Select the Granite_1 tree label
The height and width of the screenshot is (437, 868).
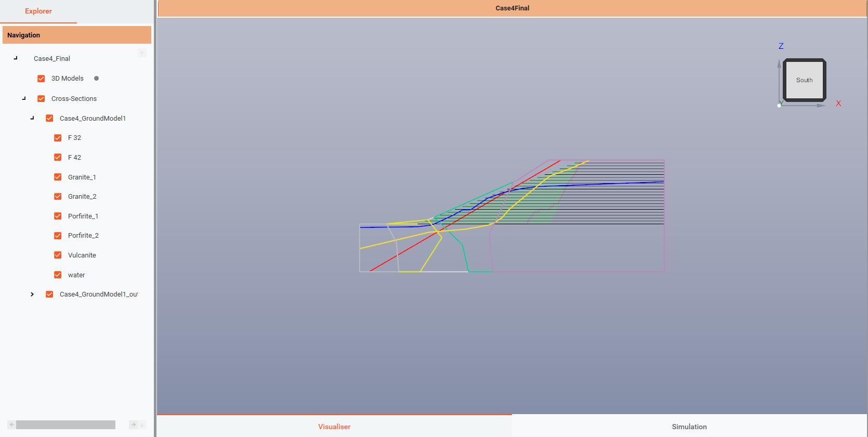pos(82,177)
